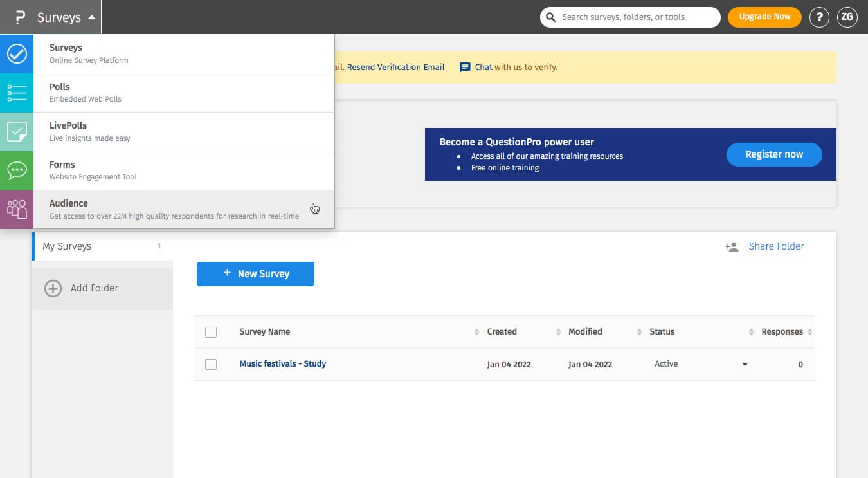Check the Music festivals - Study row checkbox
The height and width of the screenshot is (478, 868).
211,364
